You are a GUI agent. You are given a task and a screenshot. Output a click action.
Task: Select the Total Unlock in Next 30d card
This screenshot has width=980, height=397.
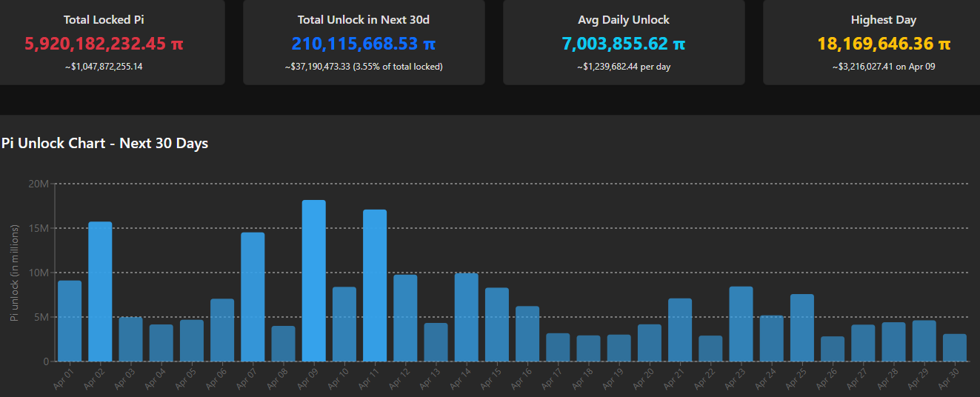coord(364,41)
